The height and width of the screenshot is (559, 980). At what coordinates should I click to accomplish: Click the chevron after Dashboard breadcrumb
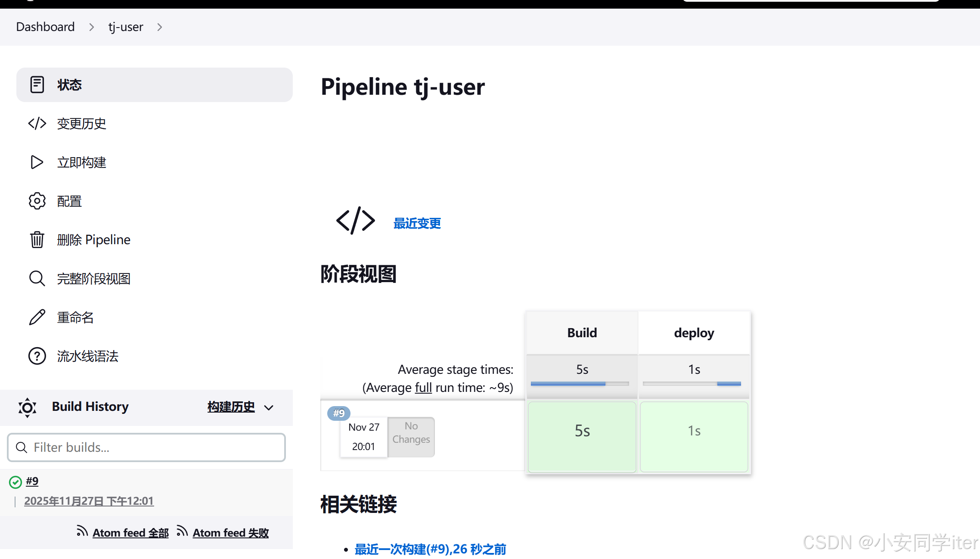coord(91,27)
